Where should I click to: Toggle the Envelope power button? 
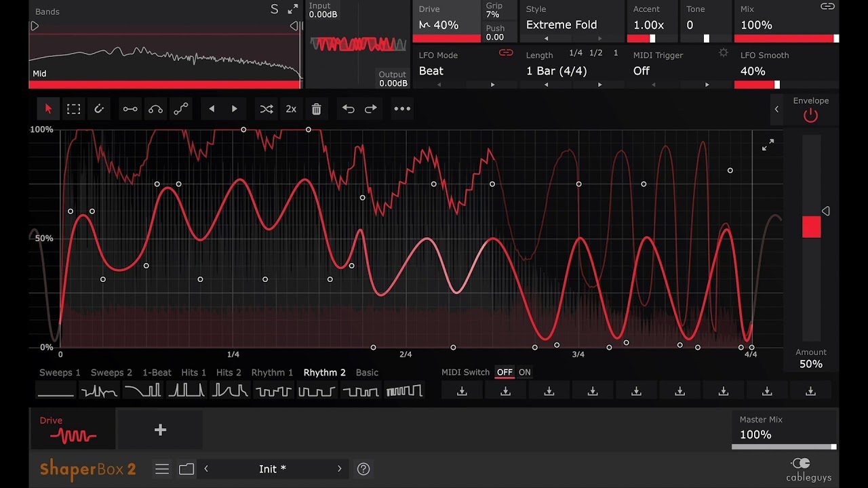(810, 116)
